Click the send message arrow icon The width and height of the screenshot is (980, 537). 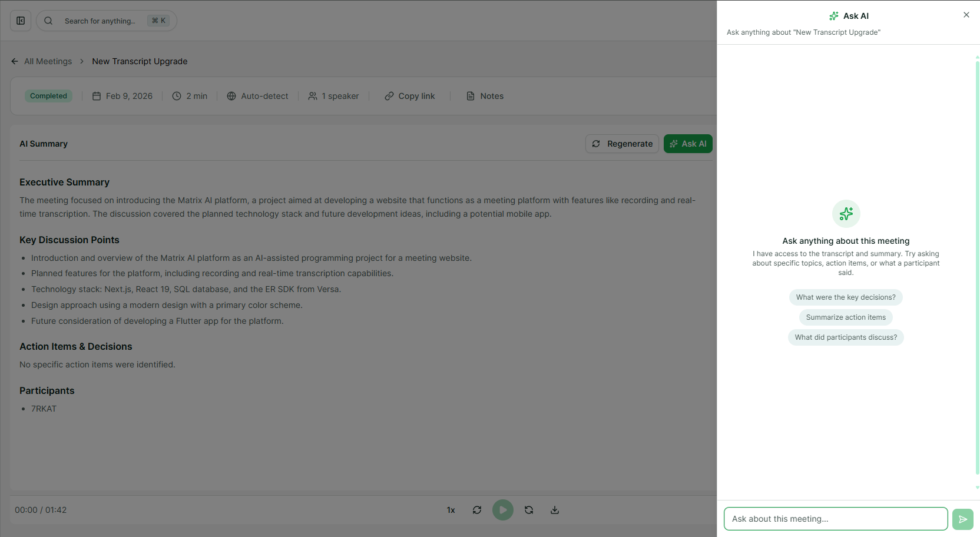962,519
